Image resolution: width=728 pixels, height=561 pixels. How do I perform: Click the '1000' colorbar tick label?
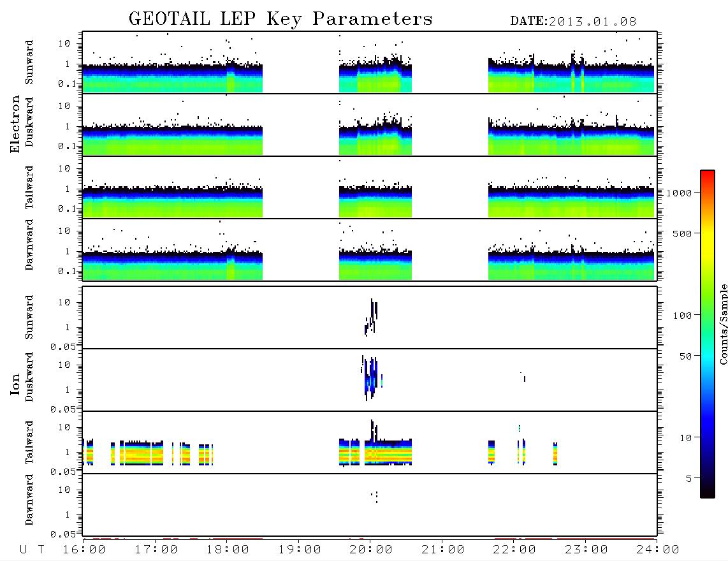point(679,193)
